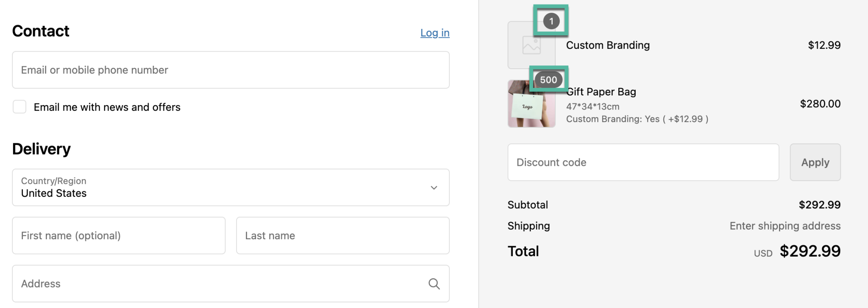Focus the Discount code field
Viewport: 868px width, 308px height.
pyautogui.click(x=643, y=162)
